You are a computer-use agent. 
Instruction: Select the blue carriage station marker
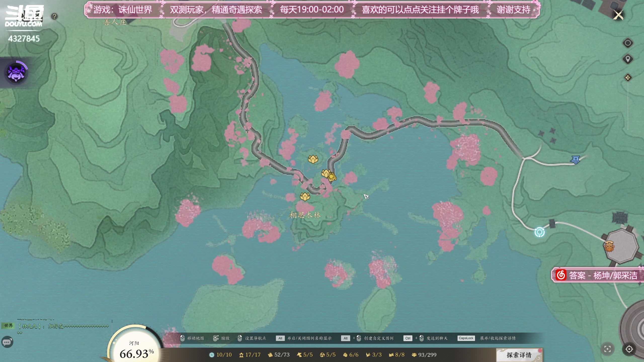575,160
